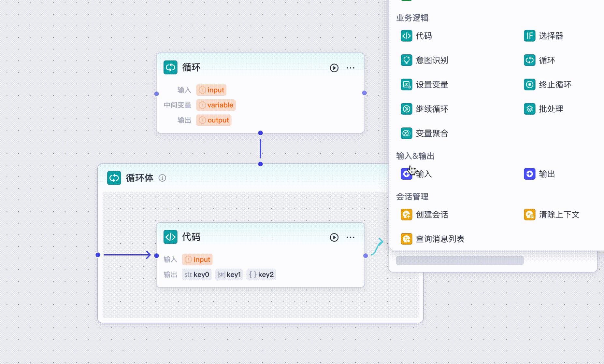This screenshot has width=604, height=364.
Task: Click the 查询消息列表 node icon
Action: click(406, 239)
